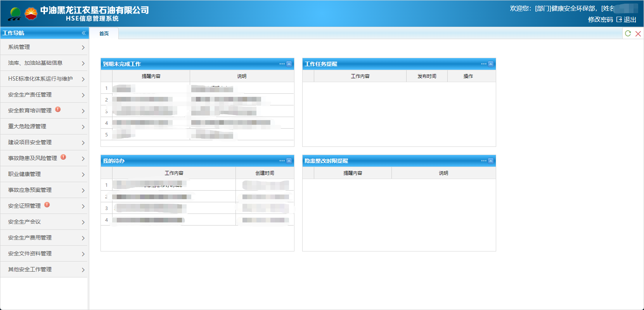Switch to the 首页 tab
The image size is (644, 310).
point(104,33)
